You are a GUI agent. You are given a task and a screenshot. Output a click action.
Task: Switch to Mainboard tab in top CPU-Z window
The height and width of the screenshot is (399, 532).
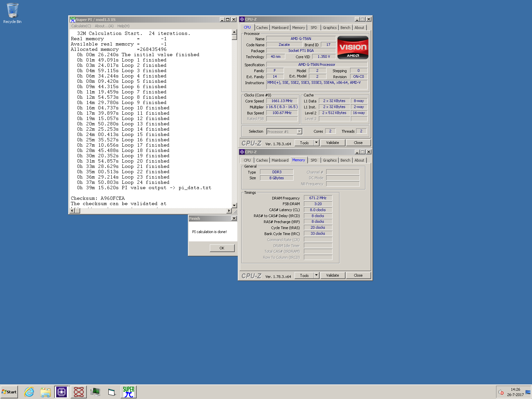tap(280, 28)
